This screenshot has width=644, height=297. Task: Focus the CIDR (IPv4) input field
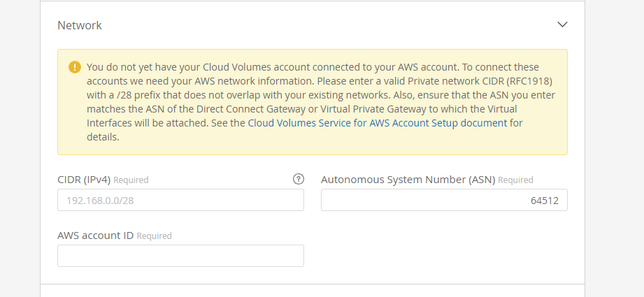pyautogui.click(x=180, y=200)
